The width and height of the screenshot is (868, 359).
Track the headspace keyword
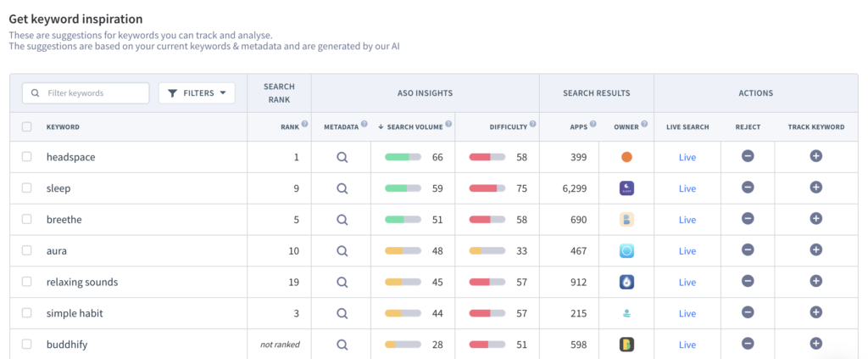[x=815, y=156]
